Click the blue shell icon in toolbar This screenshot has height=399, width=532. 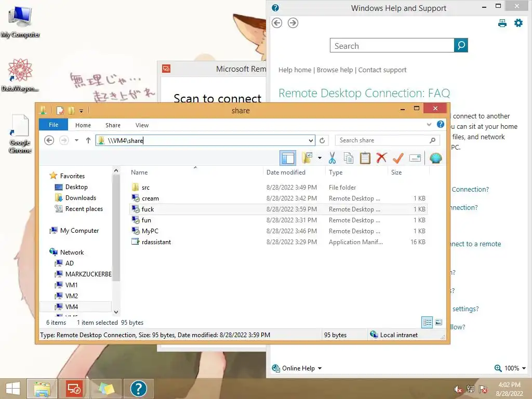tap(436, 158)
